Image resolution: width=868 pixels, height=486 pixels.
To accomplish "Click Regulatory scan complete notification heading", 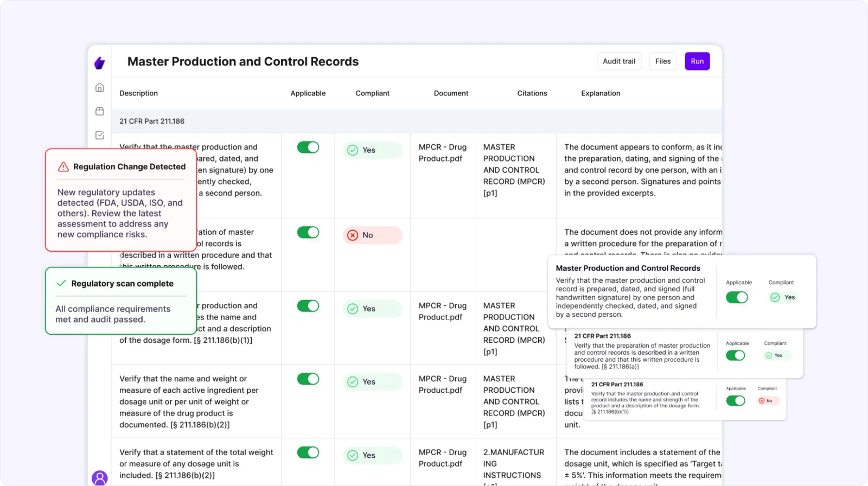I will [123, 284].
